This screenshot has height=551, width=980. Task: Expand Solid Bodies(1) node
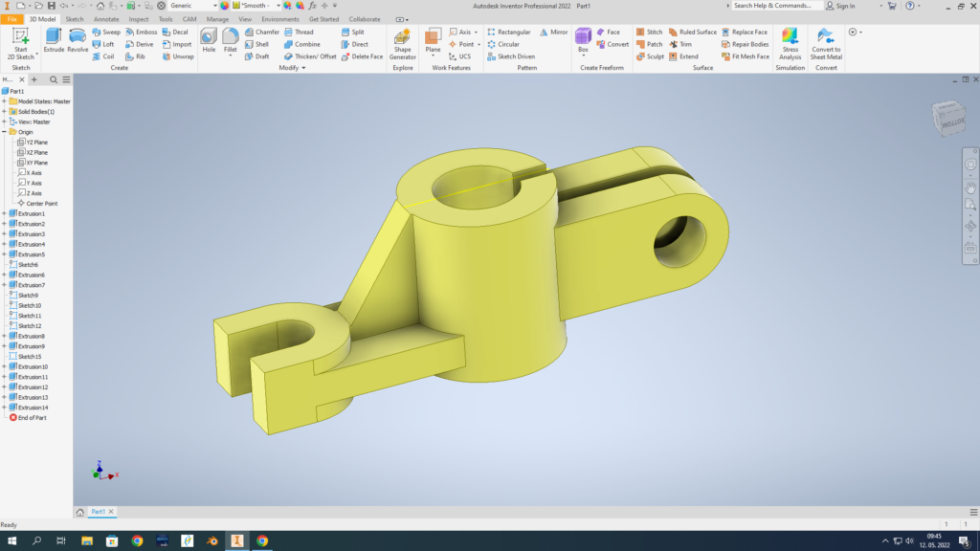tap(5, 111)
